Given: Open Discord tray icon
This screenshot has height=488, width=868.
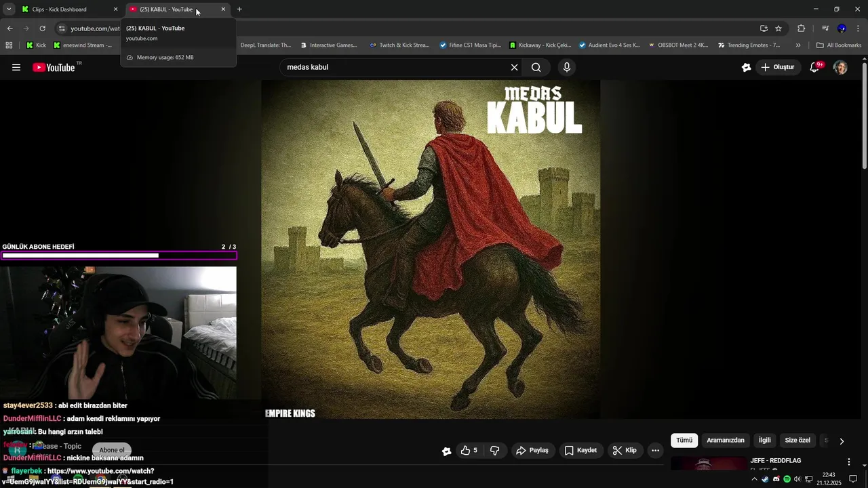Looking at the screenshot, I should (776, 479).
